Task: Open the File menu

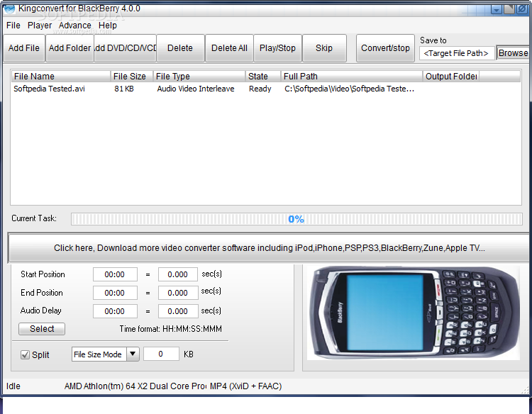Action: click(x=13, y=26)
